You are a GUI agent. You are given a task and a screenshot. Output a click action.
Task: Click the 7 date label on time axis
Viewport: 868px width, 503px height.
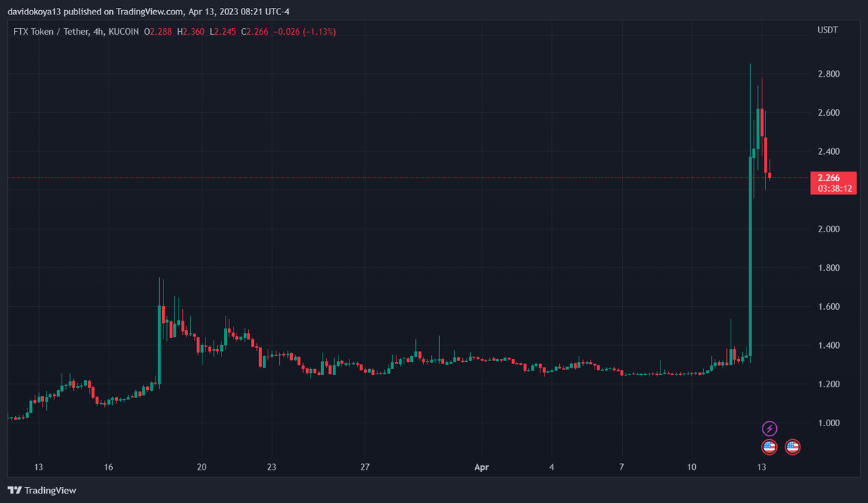(622, 467)
